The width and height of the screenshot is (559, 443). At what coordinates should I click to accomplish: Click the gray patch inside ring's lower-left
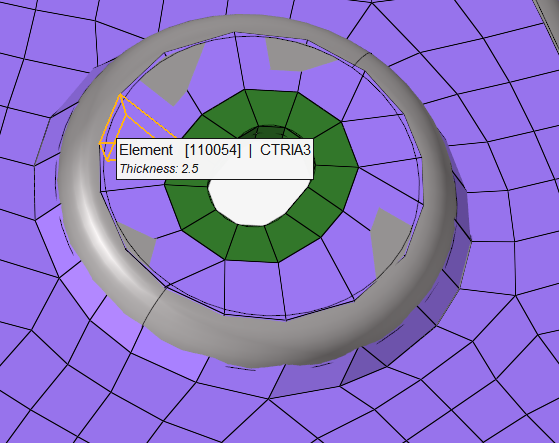(139, 242)
